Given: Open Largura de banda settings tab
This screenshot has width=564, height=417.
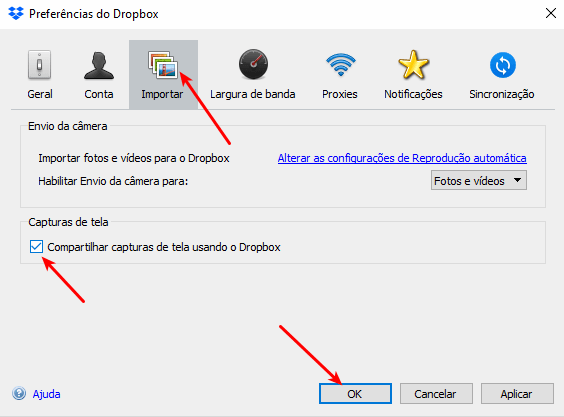Looking at the screenshot, I should (253, 74).
